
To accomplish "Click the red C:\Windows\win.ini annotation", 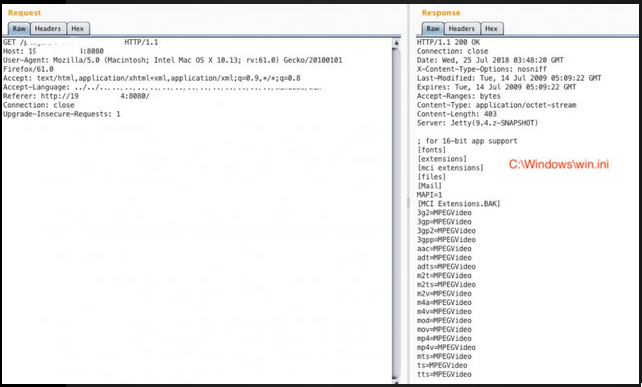I will pyautogui.click(x=559, y=165).
